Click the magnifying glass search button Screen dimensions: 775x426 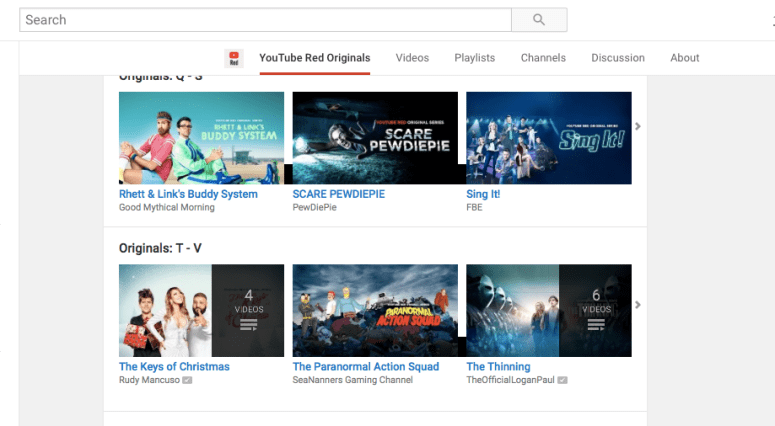[539, 20]
